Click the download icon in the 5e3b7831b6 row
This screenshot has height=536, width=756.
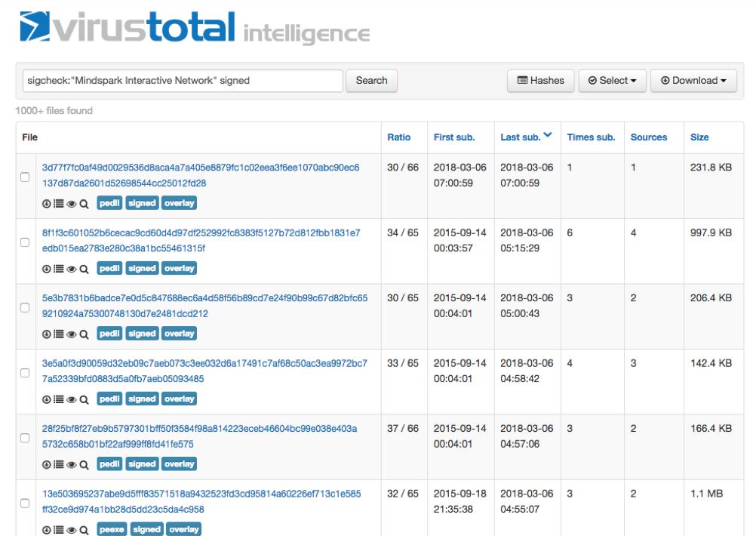point(46,334)
